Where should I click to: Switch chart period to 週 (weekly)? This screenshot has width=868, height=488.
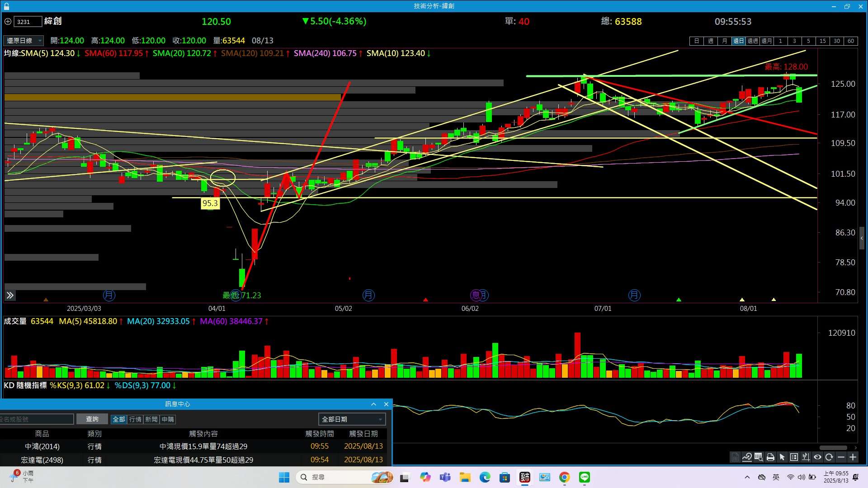(x=711, y=41)
